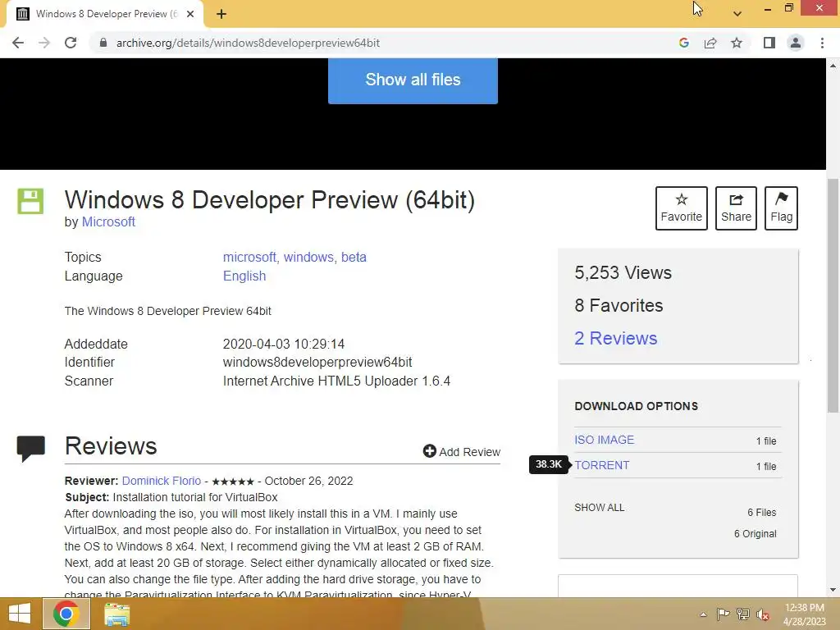Bookmark this page with the star icon
Image resolution: width=840 pixels, height=630 pixels.
(x=737, y=43)
